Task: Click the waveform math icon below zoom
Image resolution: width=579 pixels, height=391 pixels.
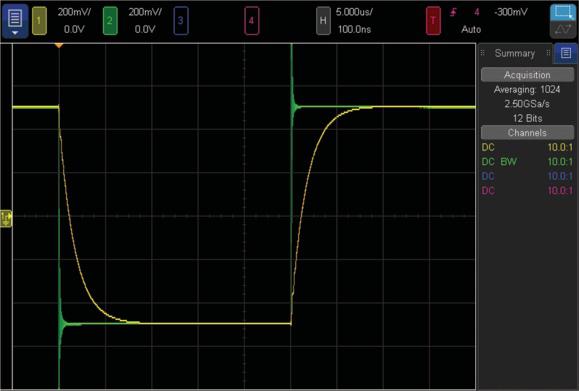Action: [x=563, y=30]
